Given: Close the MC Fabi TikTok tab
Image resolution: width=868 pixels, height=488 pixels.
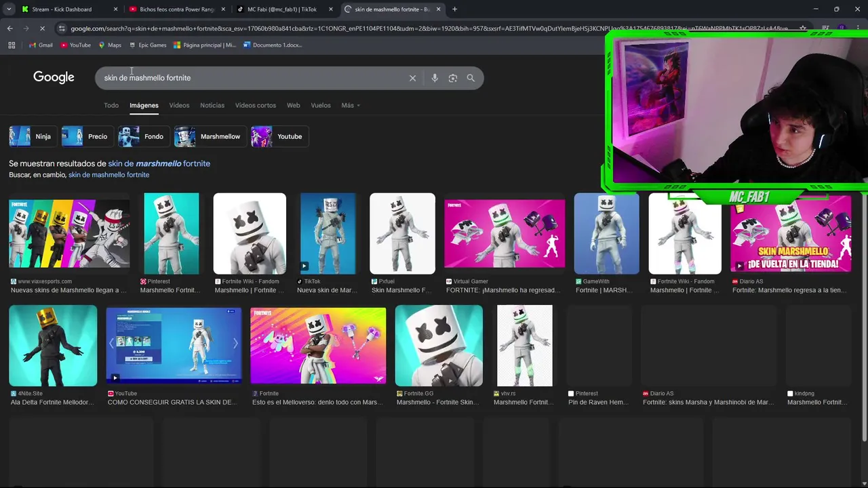Looking at the screenshot, I should 331,9.
